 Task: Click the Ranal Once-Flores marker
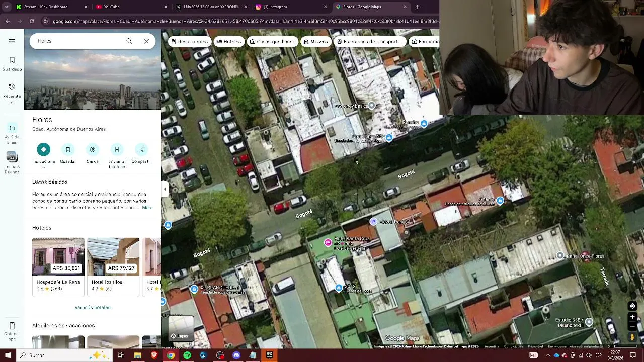[560, 256]
